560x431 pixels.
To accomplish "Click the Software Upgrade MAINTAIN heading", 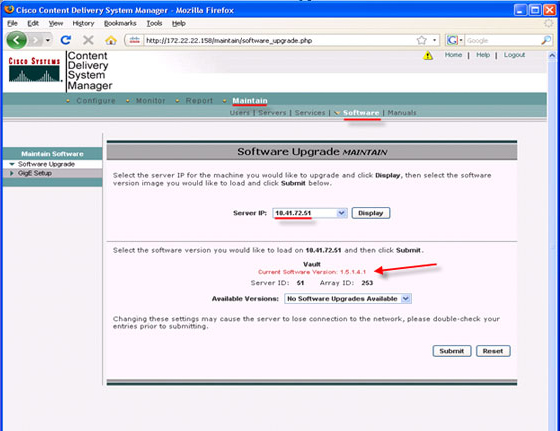I will point(312,152).
